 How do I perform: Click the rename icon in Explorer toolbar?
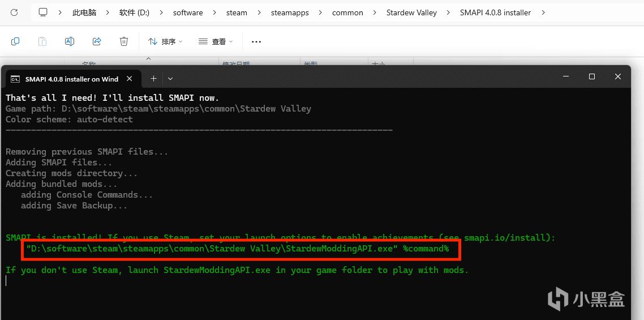[70, 41]
